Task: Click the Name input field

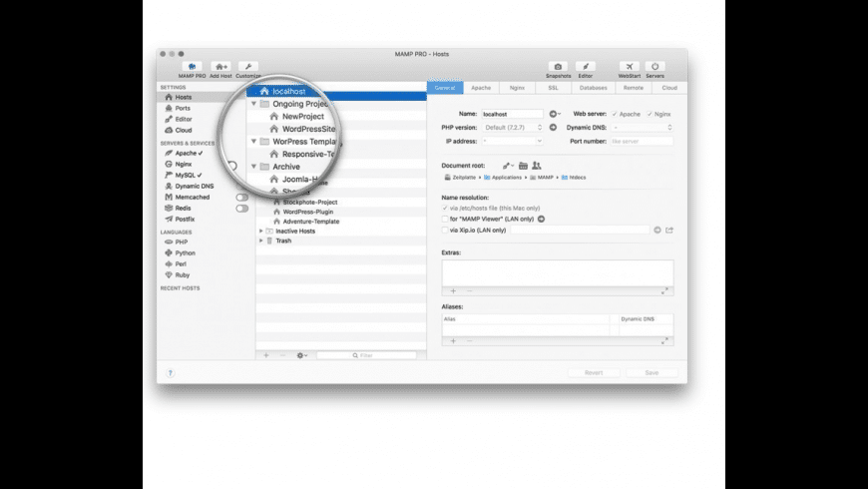Action: pos(512,114)
